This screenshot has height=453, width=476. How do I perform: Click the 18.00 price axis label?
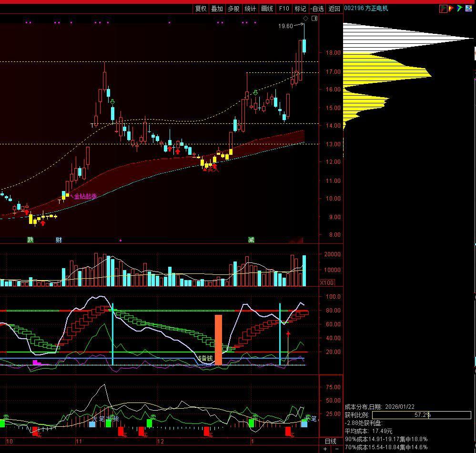pos(333,52)
